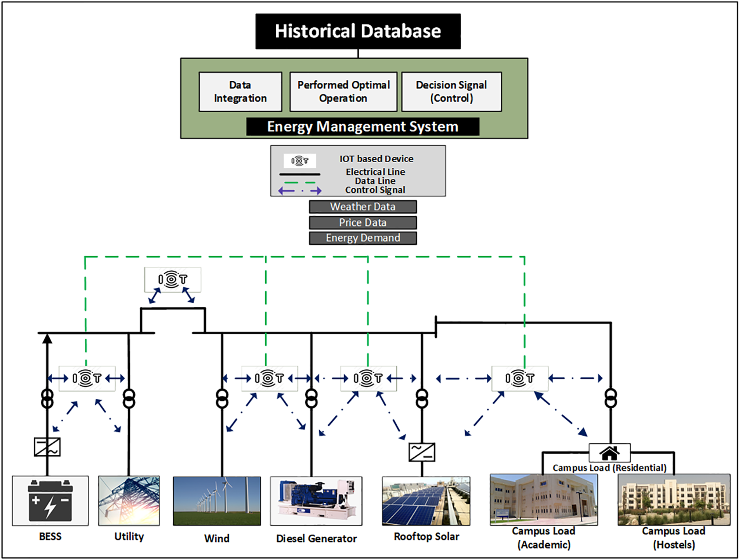Open the Diesel Generator image
Screen dimensions: 740x560
(x=316, y=501)
